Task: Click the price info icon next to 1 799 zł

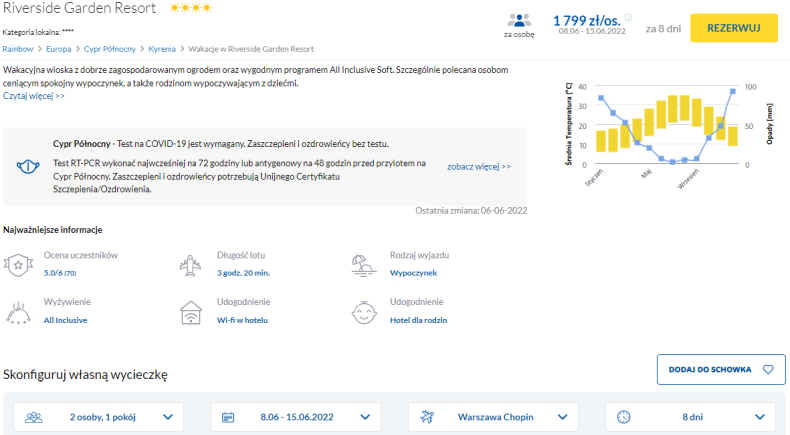Action: click(628, 17)
